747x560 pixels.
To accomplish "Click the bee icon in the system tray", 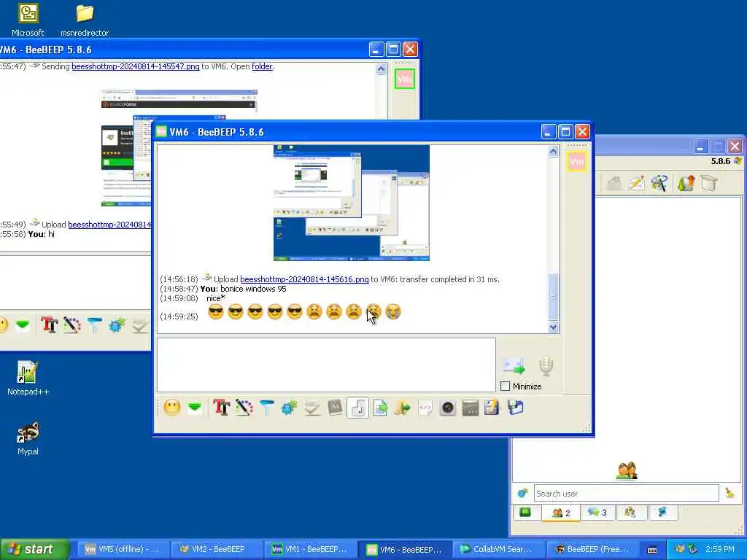I will [x=680, y=549].
